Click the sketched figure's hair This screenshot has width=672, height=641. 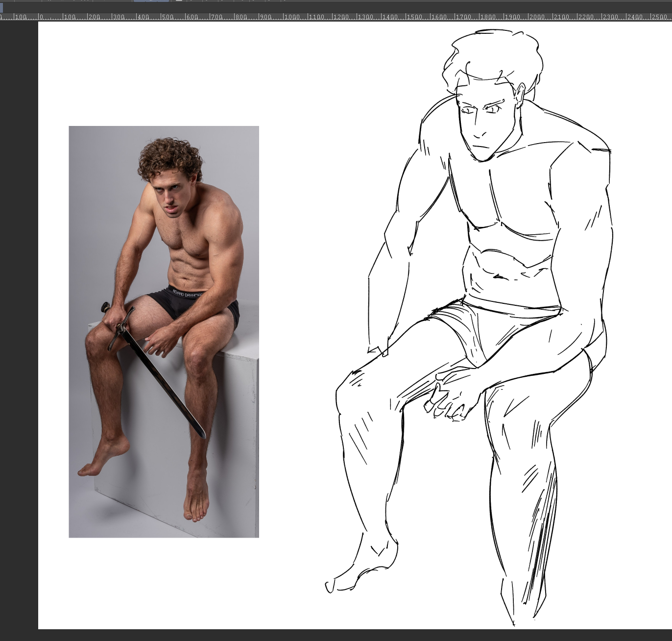(x=495, y=54)
